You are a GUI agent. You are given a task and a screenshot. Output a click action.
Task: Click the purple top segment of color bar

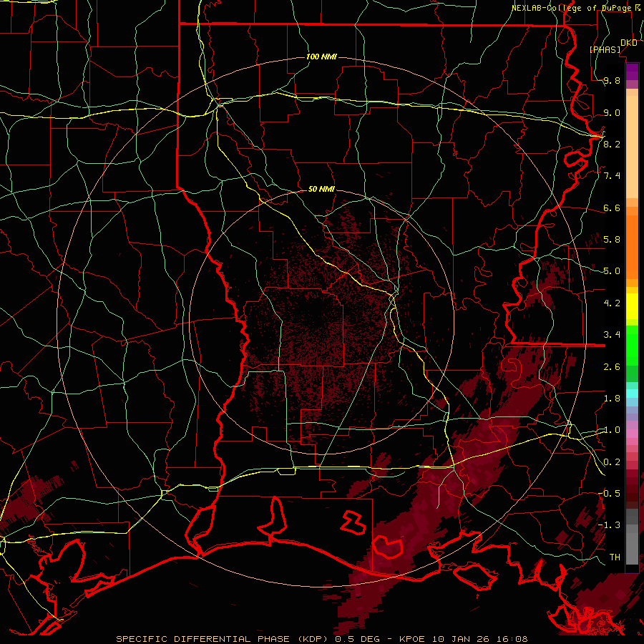click(x=632, y=72)
